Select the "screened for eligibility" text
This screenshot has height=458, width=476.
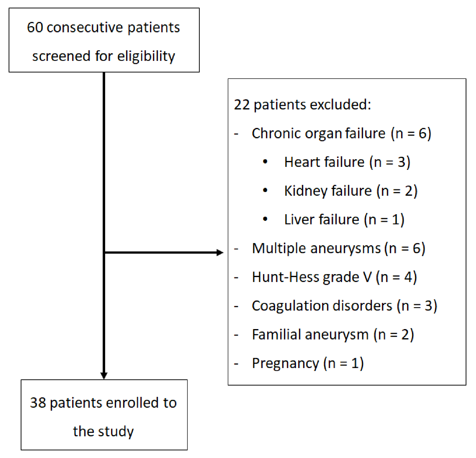(103, 56)
